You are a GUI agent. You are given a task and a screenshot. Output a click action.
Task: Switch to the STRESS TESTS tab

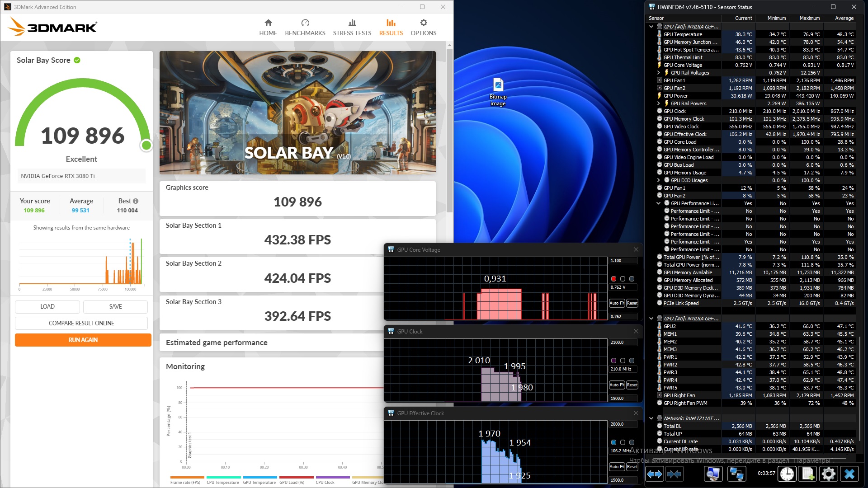pos(352,27)
